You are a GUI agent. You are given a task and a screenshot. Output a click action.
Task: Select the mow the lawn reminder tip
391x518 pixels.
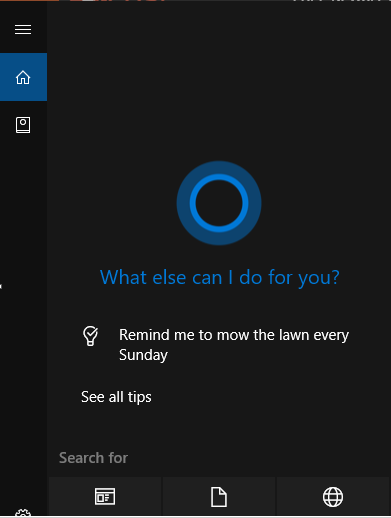[x=234, y=345]
